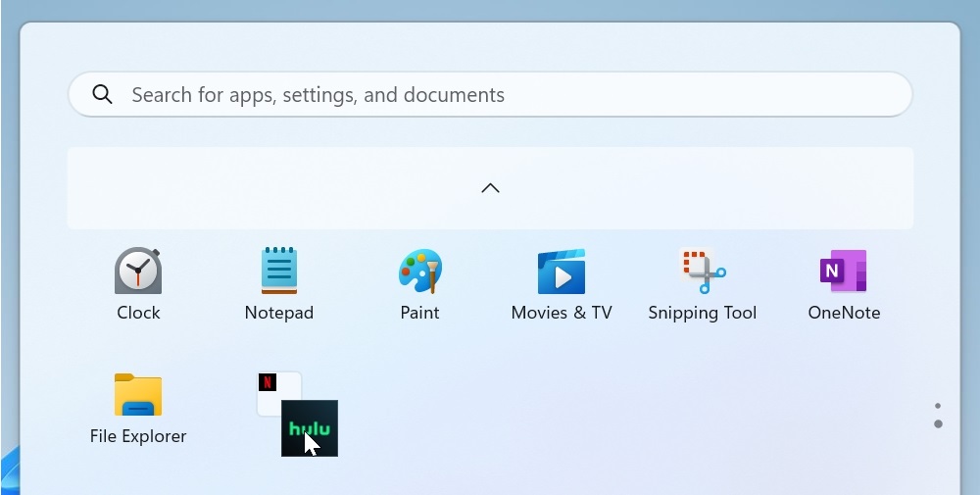Screen dimensions: 980x495
Task: Collapse the section with the up chevron
Action: 490,188
